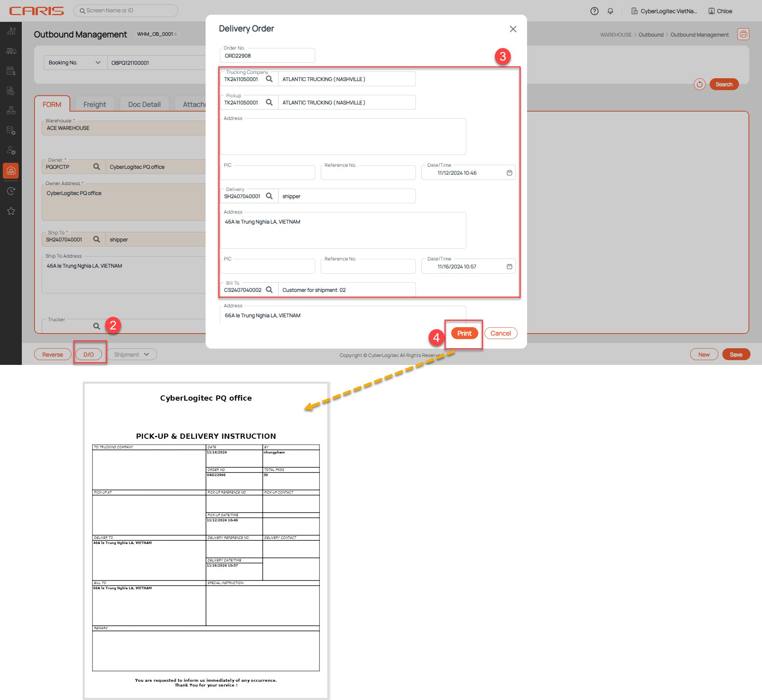Open the user settings icon in sidebar
This screenshot has height=700, width=762.
point(11,150)
